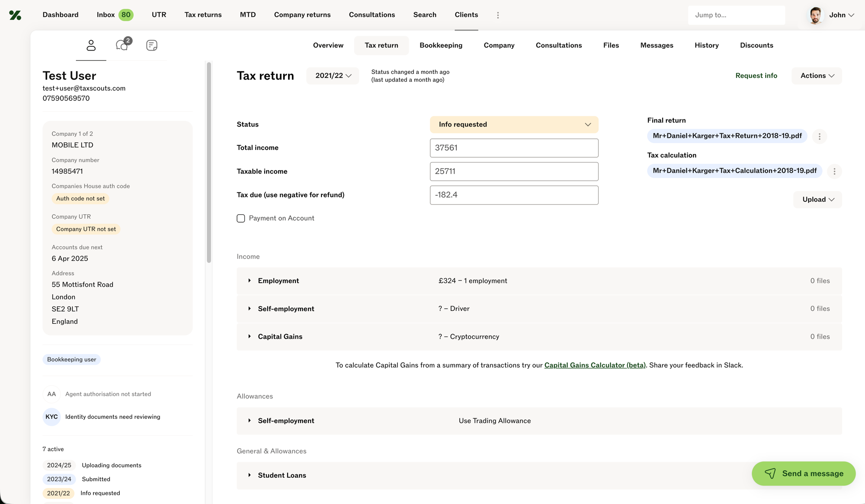Click the Total income input field
This screenshot has width=865, height=504.
[514, 148]
